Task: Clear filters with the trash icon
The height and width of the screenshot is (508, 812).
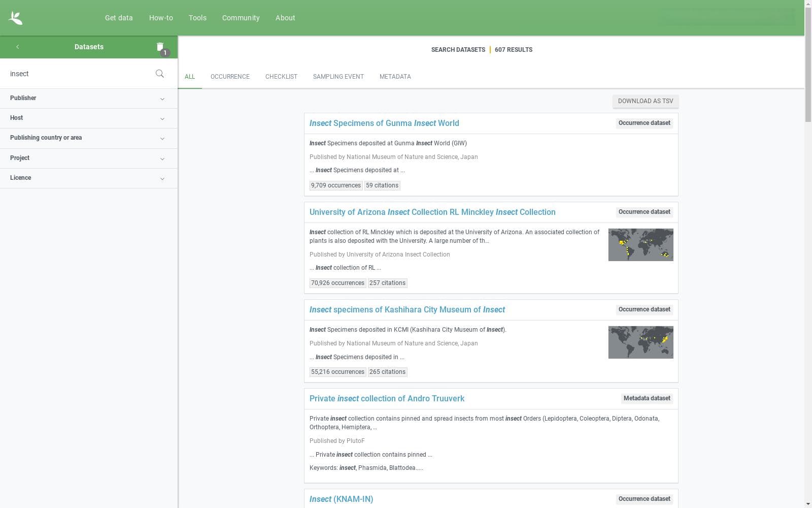Action: 160,47
